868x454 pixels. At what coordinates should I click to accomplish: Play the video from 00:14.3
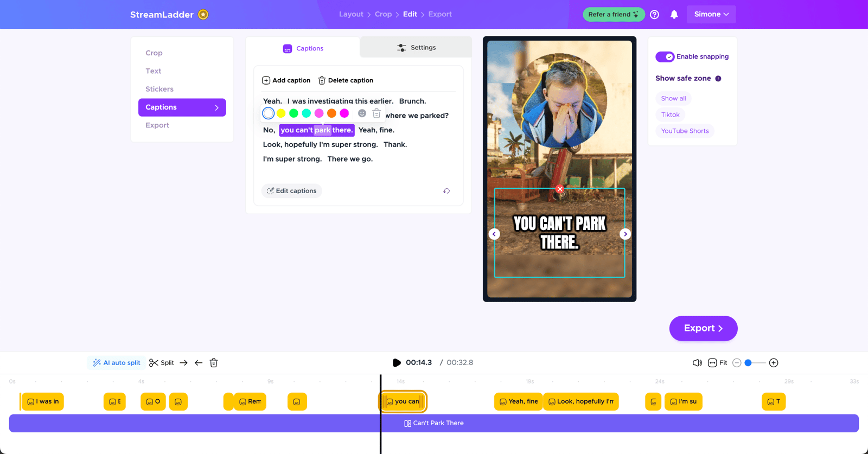(397, 363)
